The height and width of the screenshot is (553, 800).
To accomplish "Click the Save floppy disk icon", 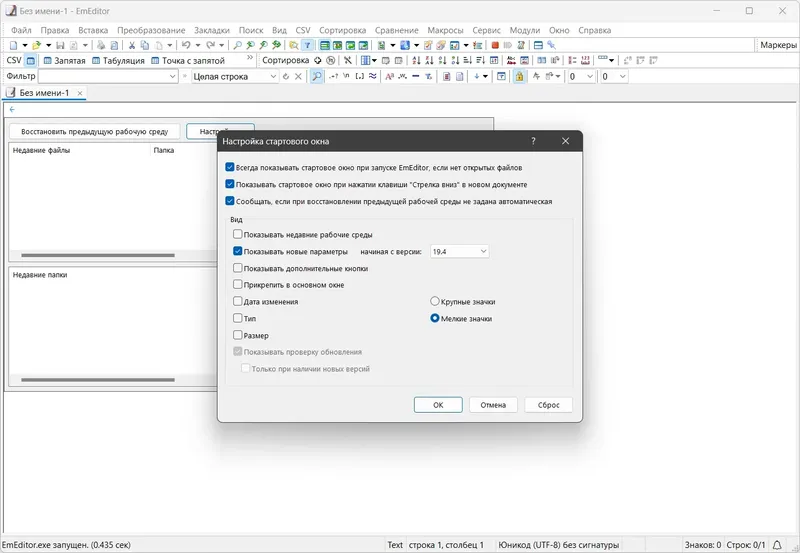I will pyautogui.click(x=60, y=45).
